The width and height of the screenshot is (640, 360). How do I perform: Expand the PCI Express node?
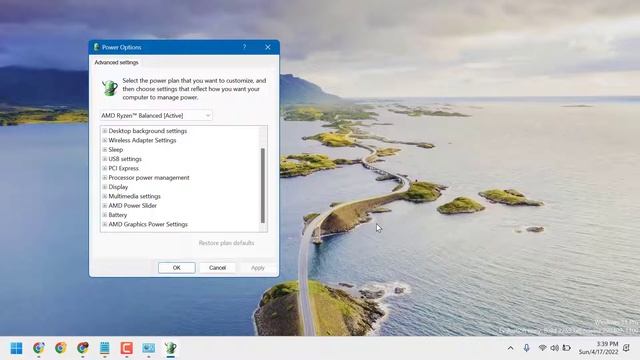coord(104,169)
